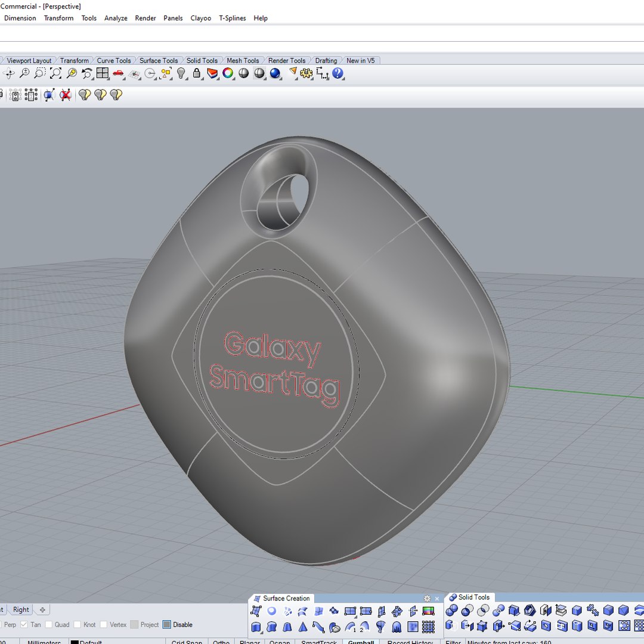Screen dimensions: 644x644
Task: Choose Sphere surface icon in Surface Creation
Action: click(271, 611)
